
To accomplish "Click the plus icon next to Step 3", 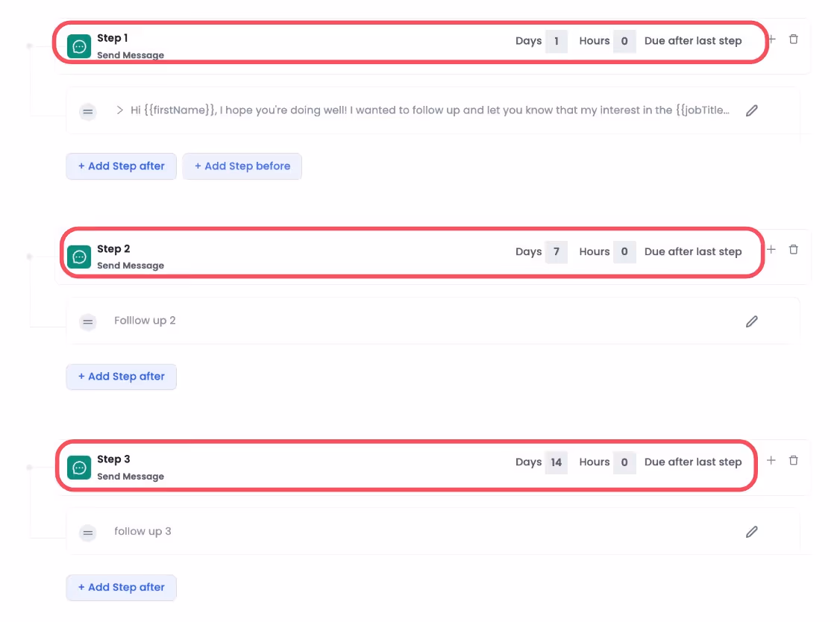I will tap(771, 460).
